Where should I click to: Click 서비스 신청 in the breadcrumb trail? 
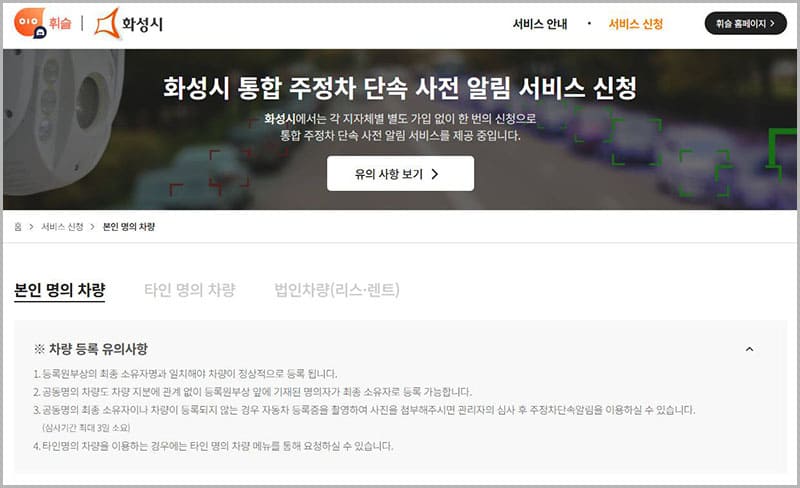point(62,227)
